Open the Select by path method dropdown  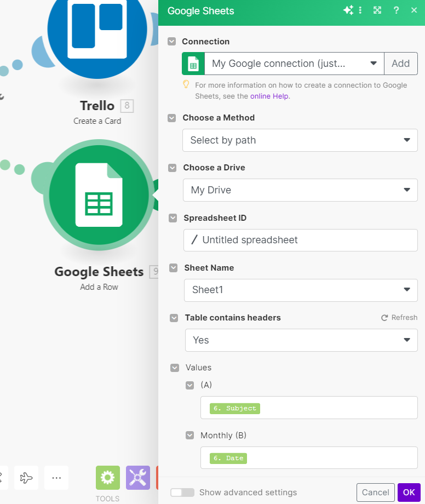coord(300,140)
